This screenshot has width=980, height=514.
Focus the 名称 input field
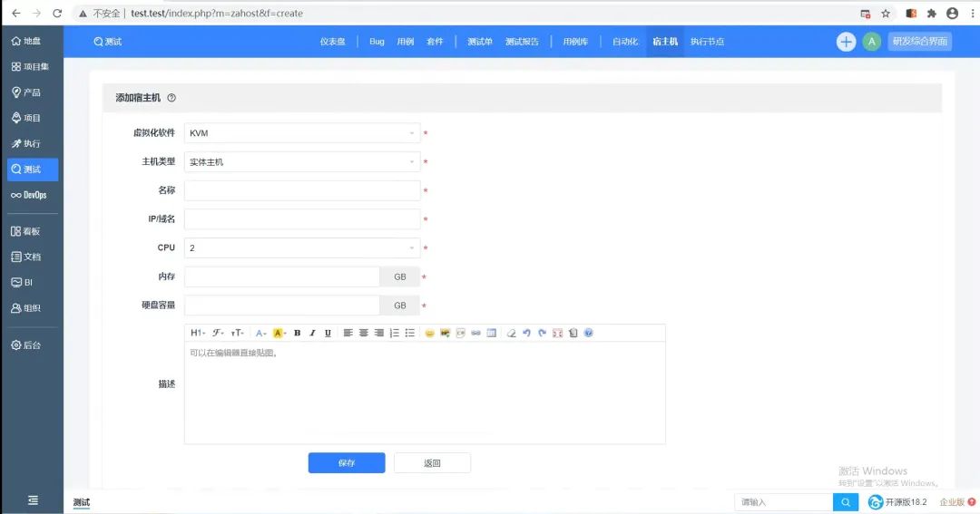(302, 190)
